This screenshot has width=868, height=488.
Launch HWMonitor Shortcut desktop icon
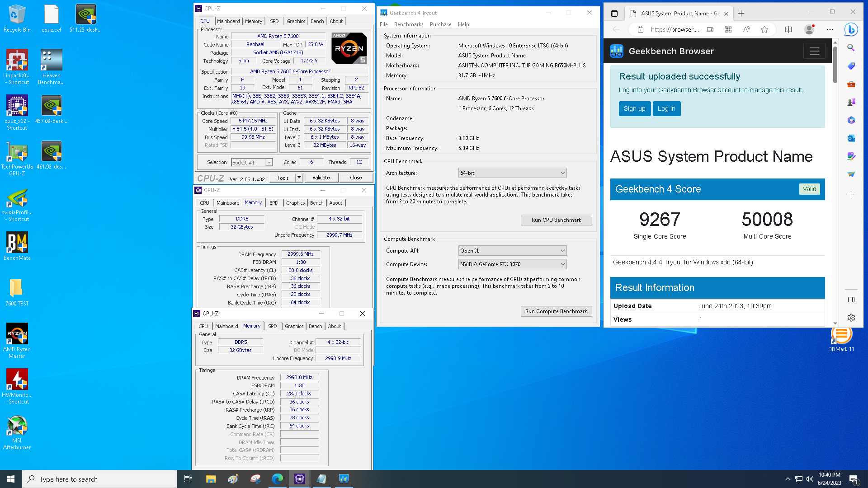17,386
